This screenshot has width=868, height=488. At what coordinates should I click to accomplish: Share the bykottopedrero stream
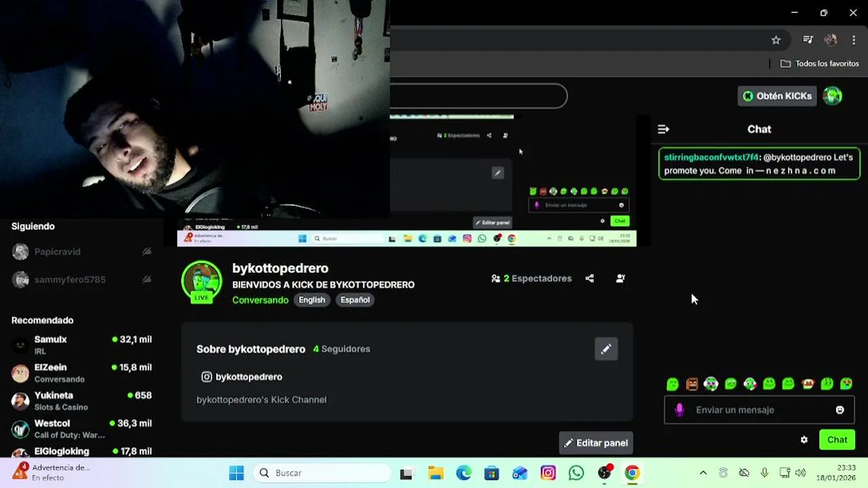[x=589, y=279]
